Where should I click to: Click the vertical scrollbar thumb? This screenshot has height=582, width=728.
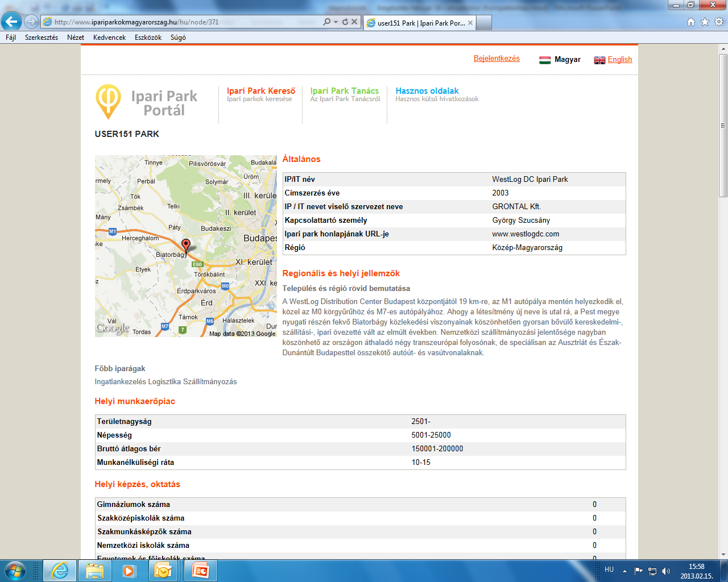723,125
